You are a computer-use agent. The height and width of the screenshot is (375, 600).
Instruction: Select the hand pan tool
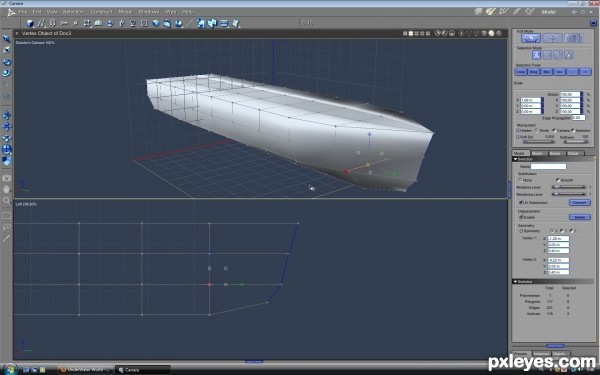click(x=7, y=189)
